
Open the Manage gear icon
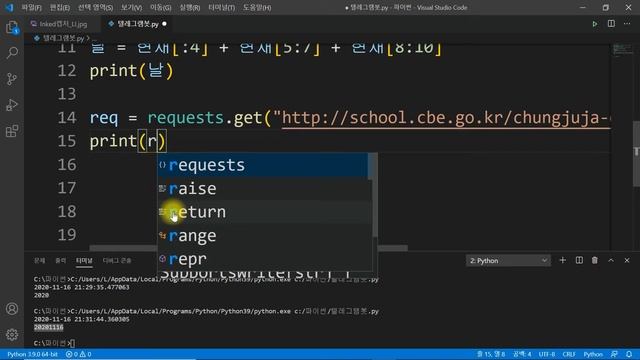12,335
